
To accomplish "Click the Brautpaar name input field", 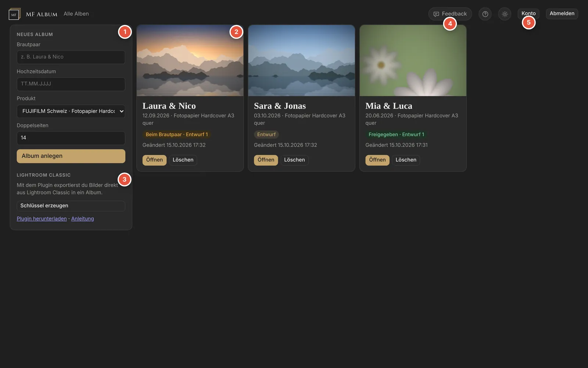I will [x=71, y=57].
